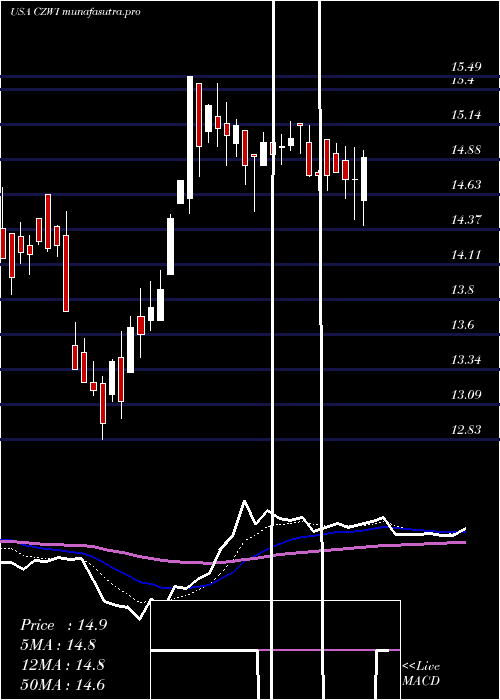This screenshot has width=500, height=700.
Task: Click the 15.14 price level label
Action: click(466, 115)
